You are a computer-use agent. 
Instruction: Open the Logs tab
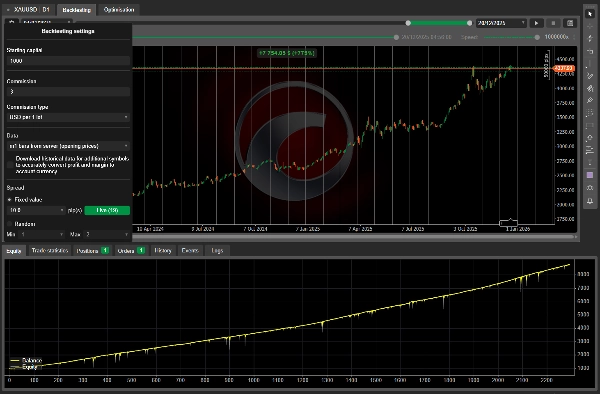click(217, 251)
